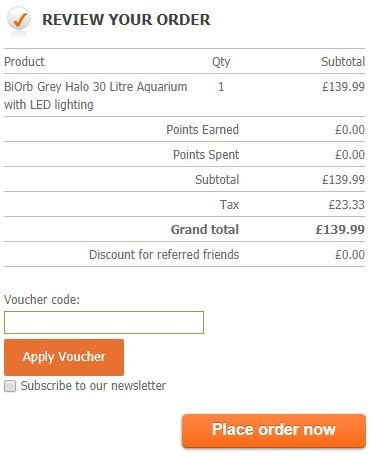Click the Qty column header
This screenshot has width=377, height=457.
pyautogui.click(x=221, y=62)
